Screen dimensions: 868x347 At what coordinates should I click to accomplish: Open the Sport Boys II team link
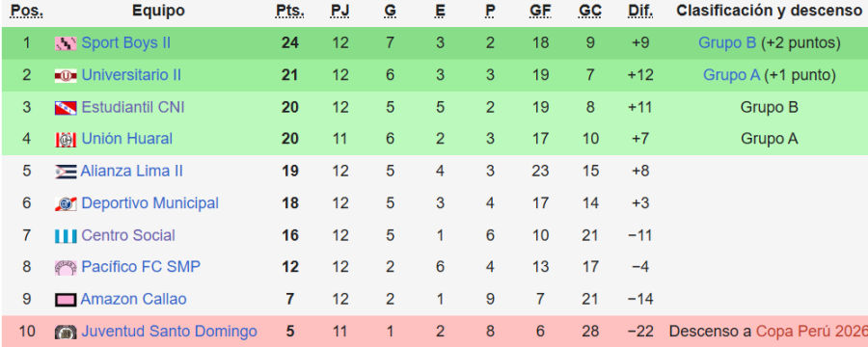click(125, 42)
